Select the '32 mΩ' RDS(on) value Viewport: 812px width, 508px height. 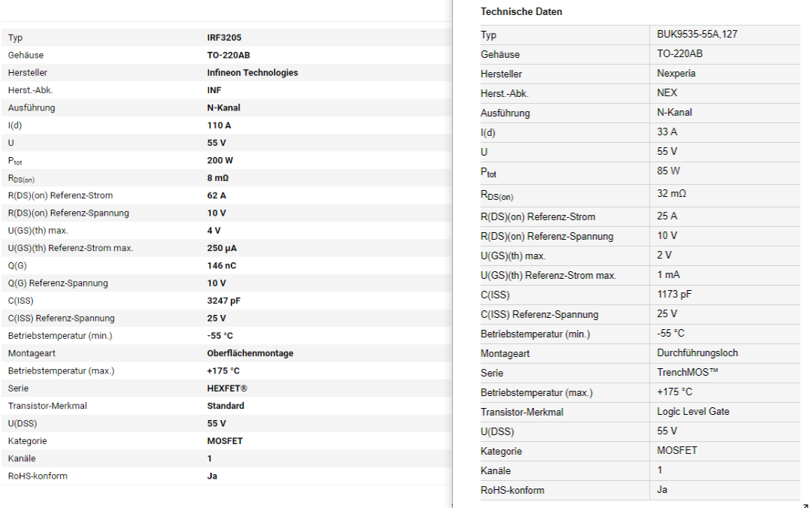click(671, 193)
